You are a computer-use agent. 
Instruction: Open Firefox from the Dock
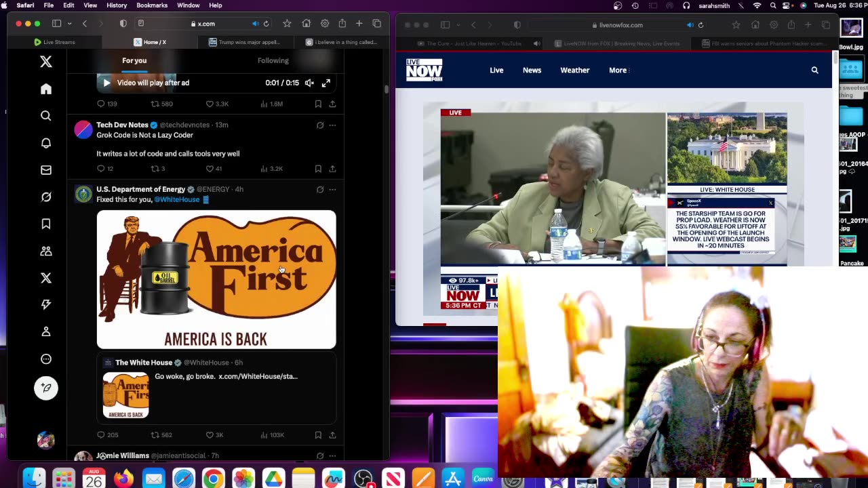coord(123,479)
